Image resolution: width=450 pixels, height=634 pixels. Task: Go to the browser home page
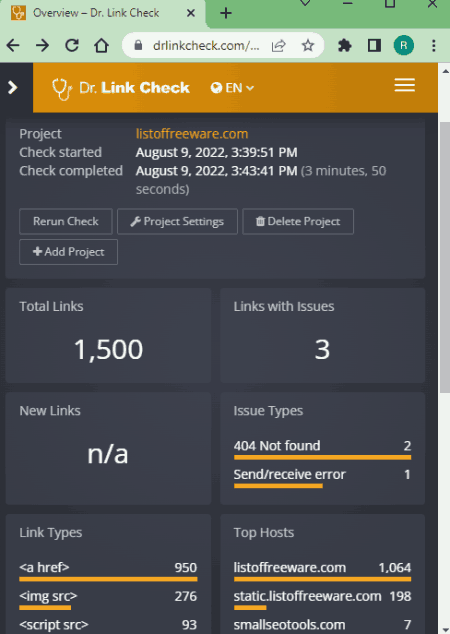click(101, 45)
